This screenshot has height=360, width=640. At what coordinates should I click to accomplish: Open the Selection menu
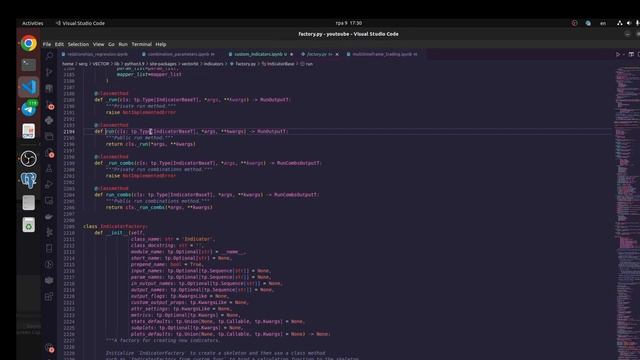tap(78, 44)
